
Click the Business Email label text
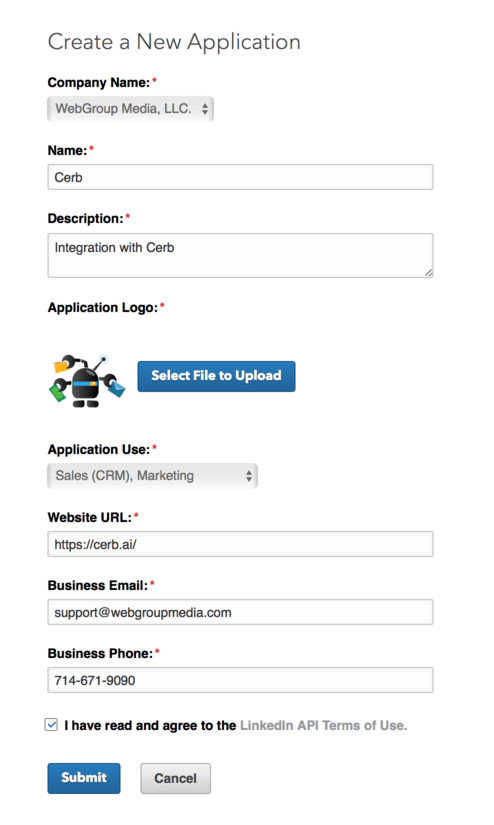98,586
